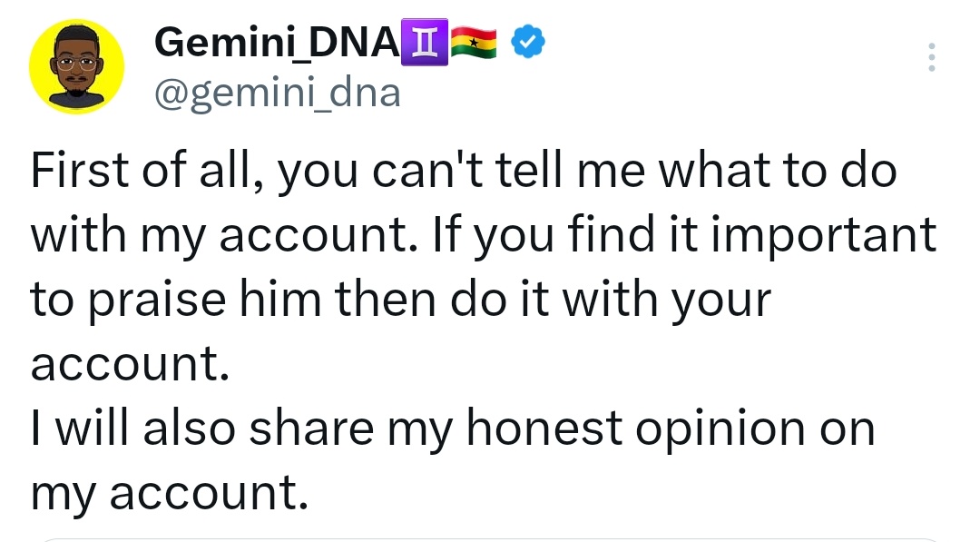Click the blue verified checkmark badge
The height and width of the screenshot is (542, 980).
[x=528, y=43]
